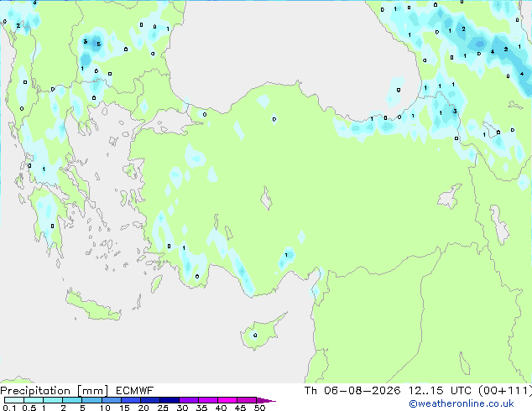
Task: Click the 12..15 UTC time text
Action: point(440,391)
